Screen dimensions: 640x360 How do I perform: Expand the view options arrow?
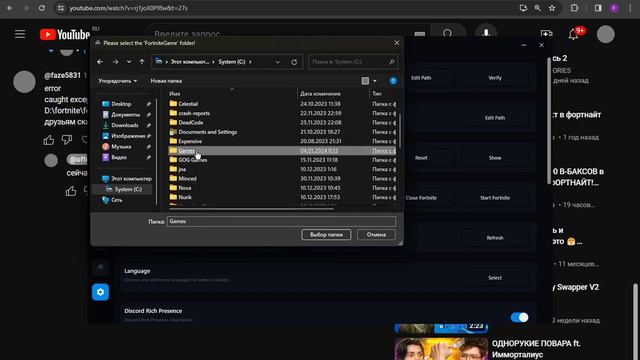375,81
